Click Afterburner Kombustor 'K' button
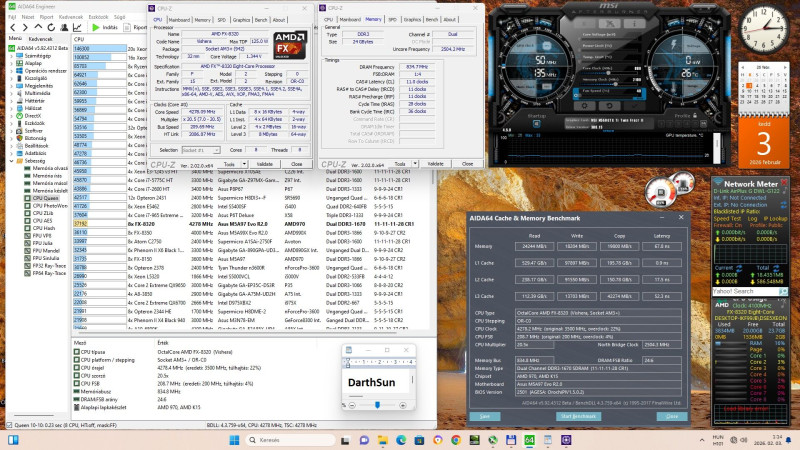Viewport: 800px width, 450px height. pyautogui.click(x=585, y=23)
